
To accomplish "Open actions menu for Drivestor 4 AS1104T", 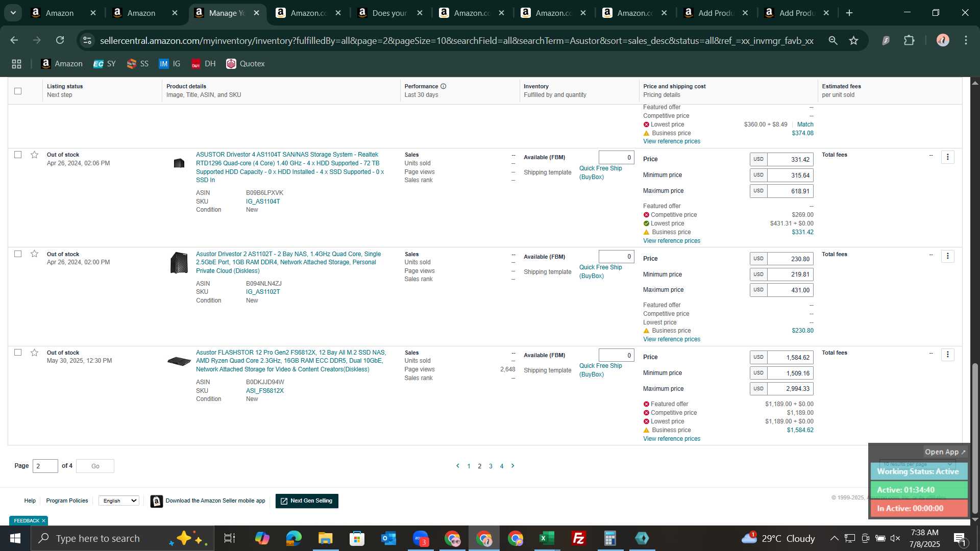I will pyautogui.click(x=948, y=157).
